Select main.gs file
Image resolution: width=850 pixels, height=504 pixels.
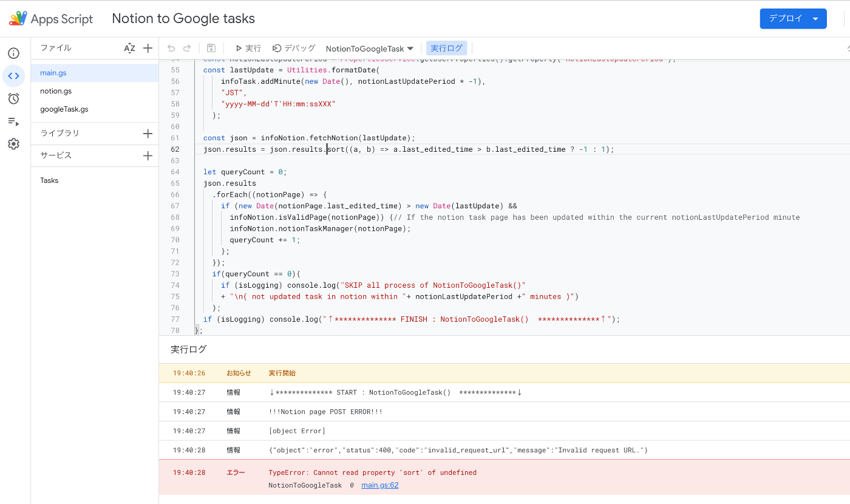95,73
